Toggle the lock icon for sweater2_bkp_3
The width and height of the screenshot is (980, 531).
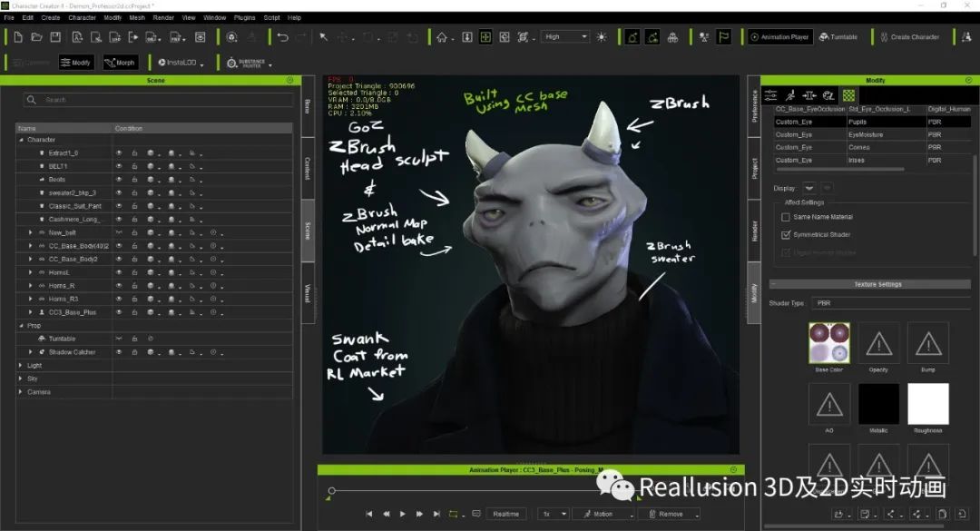pos(134,192)
